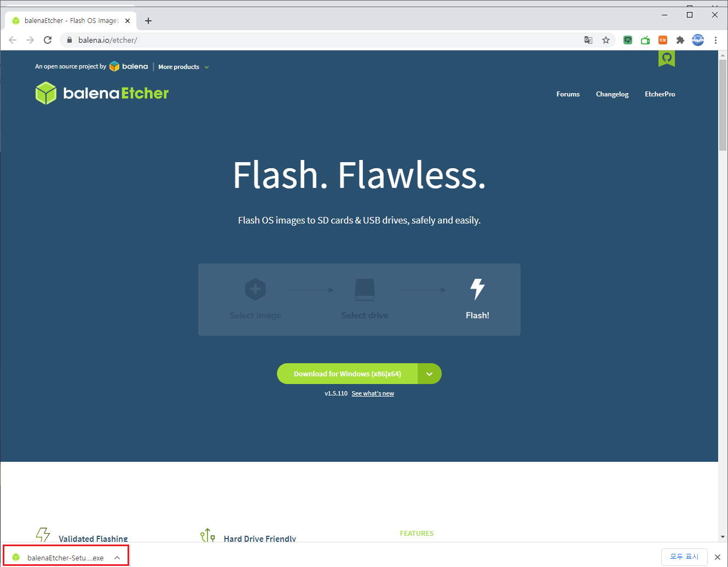Bookmark this page with star icon
The height and width of the screenshot is (567, 728).
point(606,40)
